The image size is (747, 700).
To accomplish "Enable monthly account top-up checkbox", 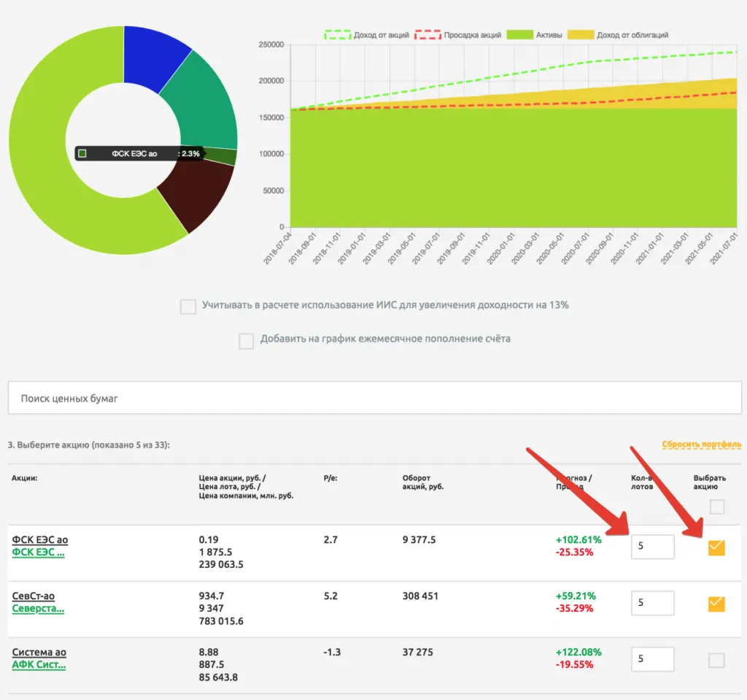I will [247, 340].
